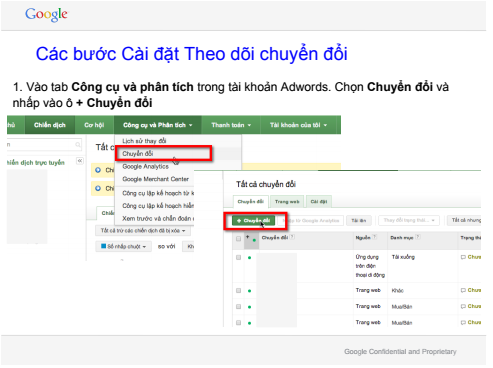Open Google Analytics from the menu
Image resolution: width=493 pixels, height=368 pixels.
[x=145, y=166]
